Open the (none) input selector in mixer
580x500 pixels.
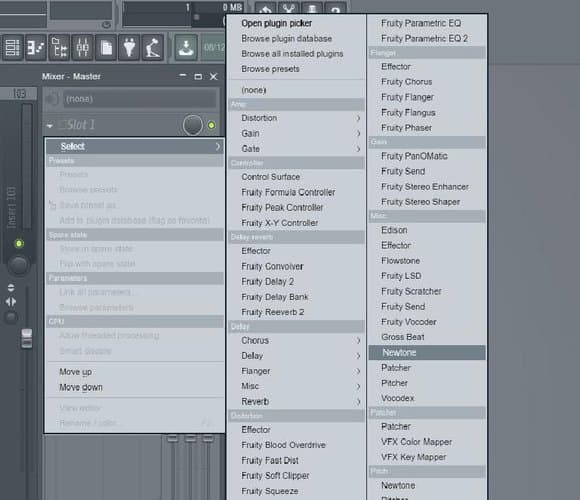(x=140, y=99)
